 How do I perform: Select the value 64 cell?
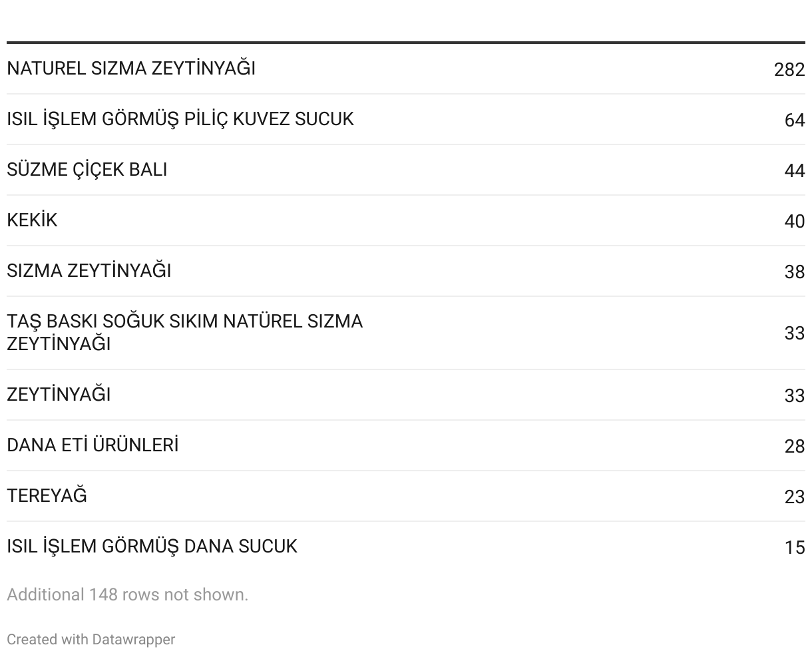pyautogui.click(x=794, y=120)
